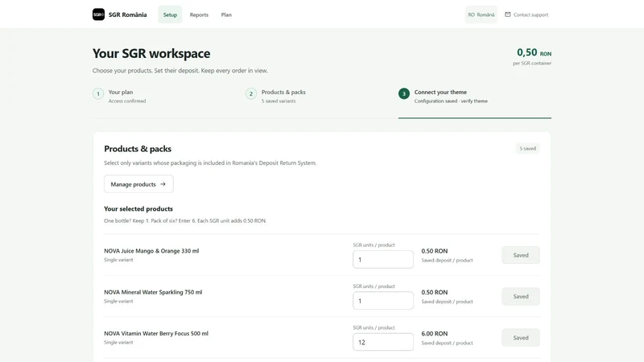Click '0.50 RON' deposit for Juice Mango & Orange
644x362 pixels.
(434, 251)
